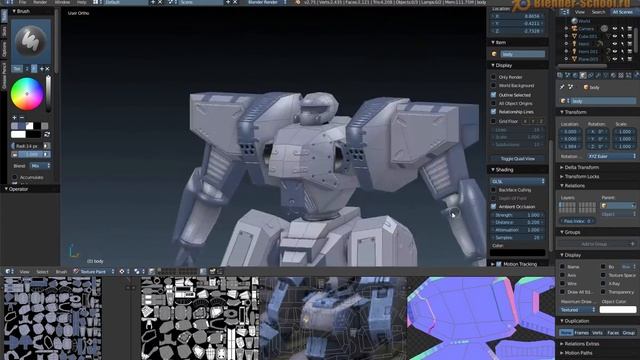Open the 3D view Brush menu
Viewport: 640px width, 360px height.
61,271
